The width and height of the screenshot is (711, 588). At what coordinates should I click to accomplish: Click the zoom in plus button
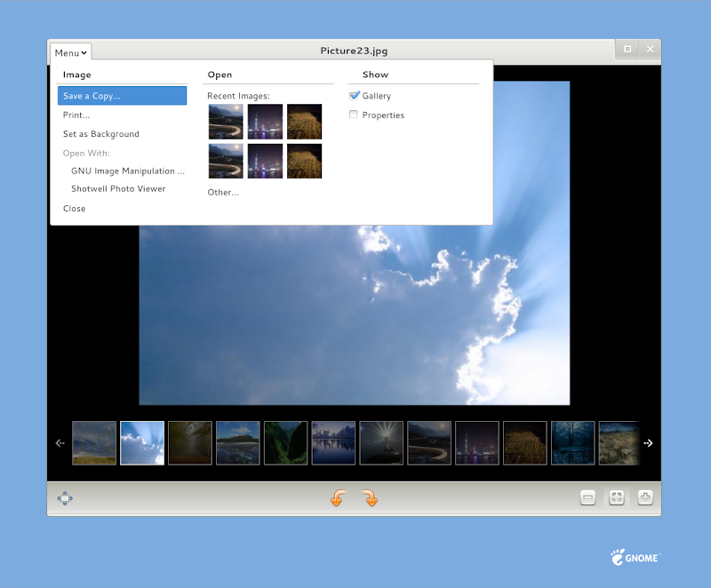645,498
